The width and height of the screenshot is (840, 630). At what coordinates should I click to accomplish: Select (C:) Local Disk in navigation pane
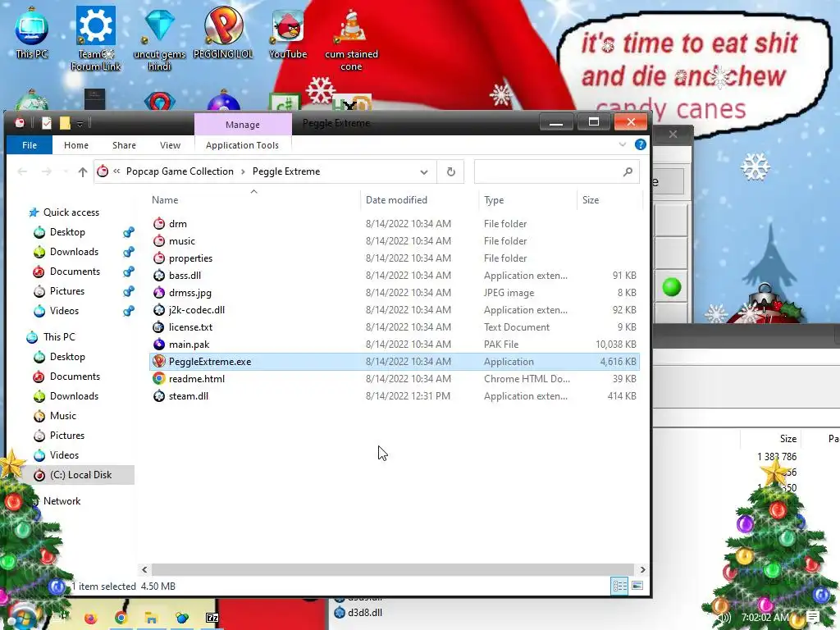coord(80,475)
